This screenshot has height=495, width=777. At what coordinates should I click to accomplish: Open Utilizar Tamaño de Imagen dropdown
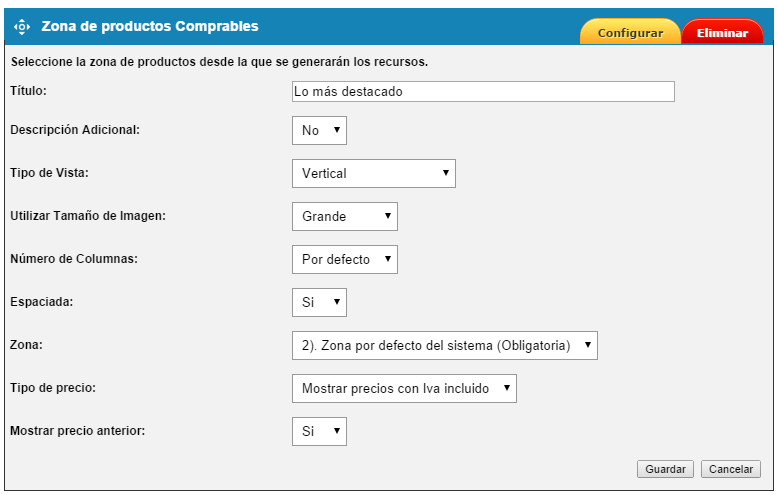(x=344, y=216)
